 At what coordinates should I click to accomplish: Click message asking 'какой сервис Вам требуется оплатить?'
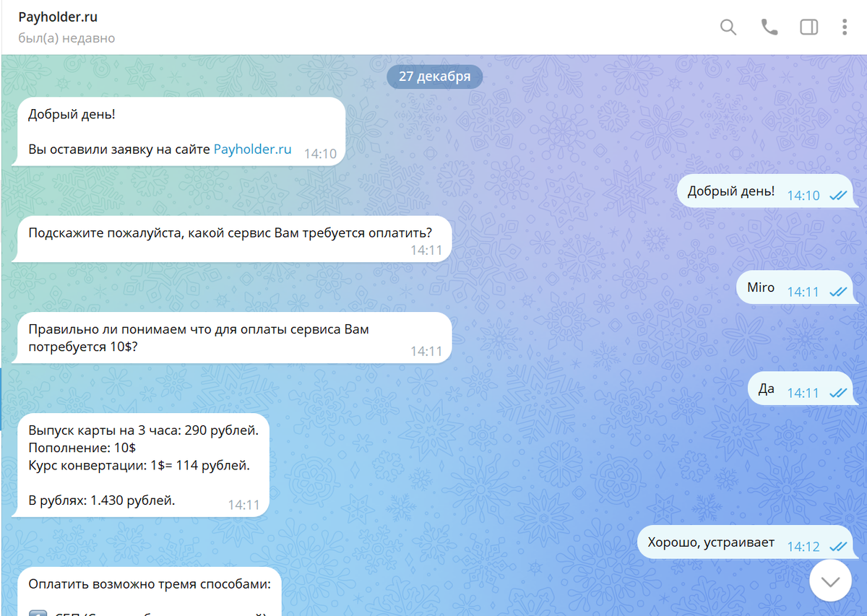[232, 238]
